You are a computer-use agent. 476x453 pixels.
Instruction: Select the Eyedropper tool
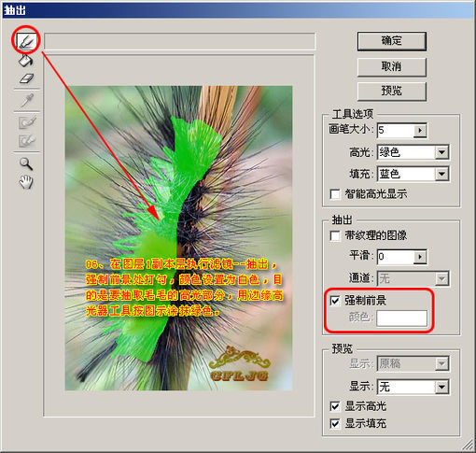click(27, 100)
